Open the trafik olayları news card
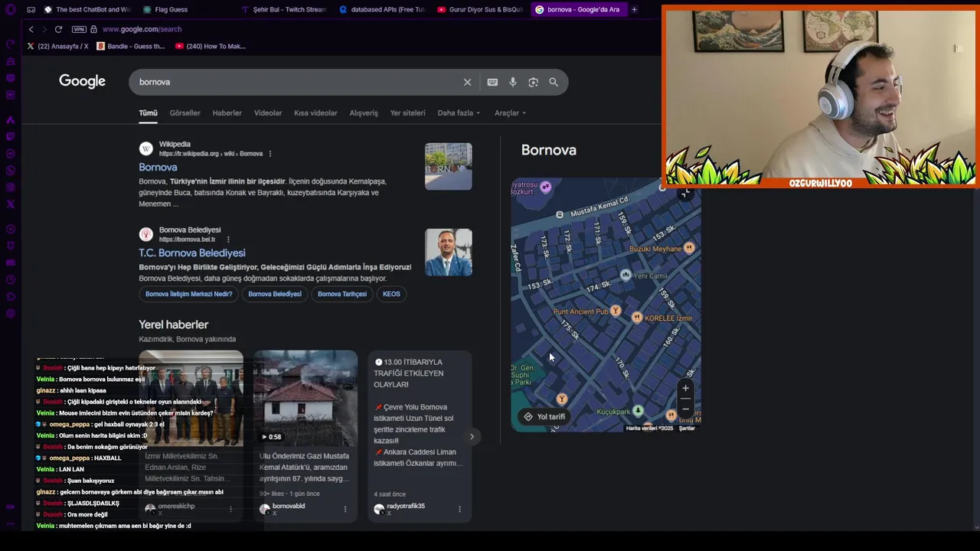 click(x=420, y=436)
